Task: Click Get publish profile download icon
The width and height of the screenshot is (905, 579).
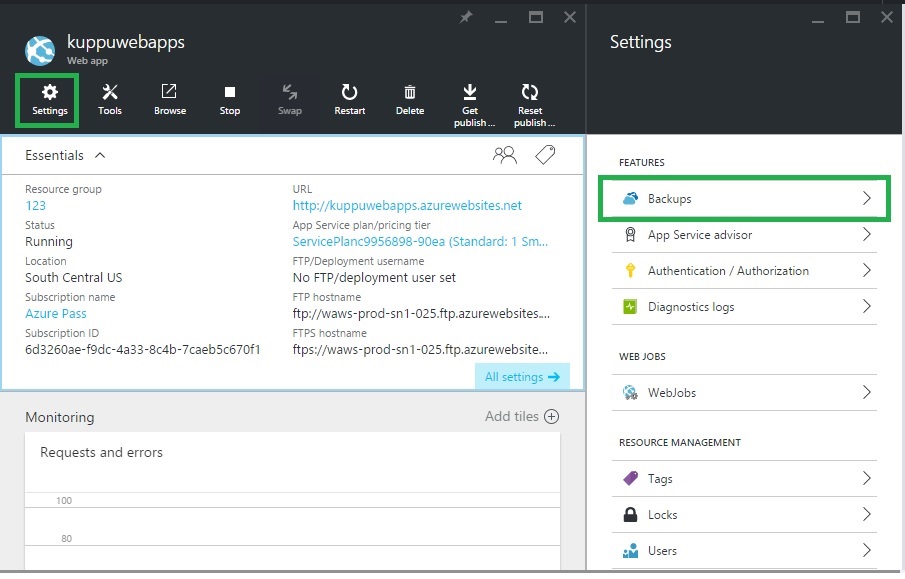Action: [470, 100]
